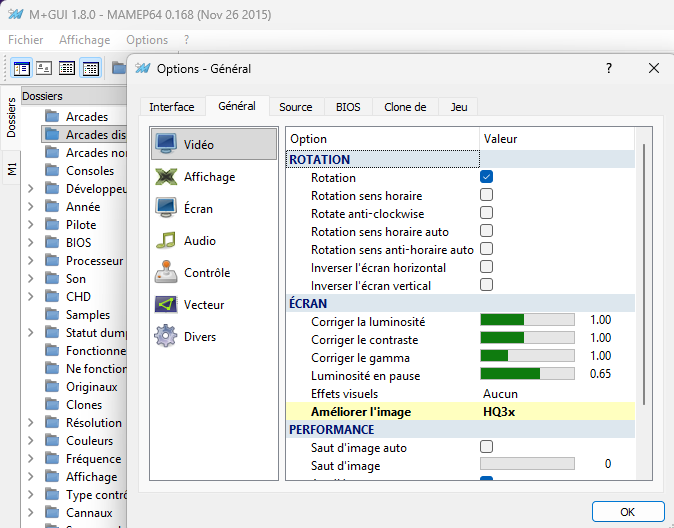Viewport: 674px width, 528px height.
Task: Adjust the Corriger le gamma slider
Action: 527,357
